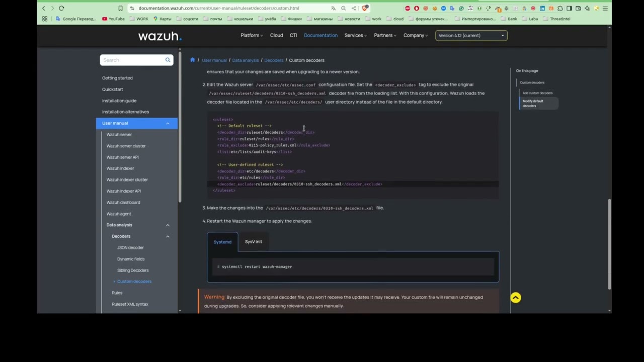Open Installation alternatives in sidebar
This screenshot has height=362, width=644.
tap(125, 112)
